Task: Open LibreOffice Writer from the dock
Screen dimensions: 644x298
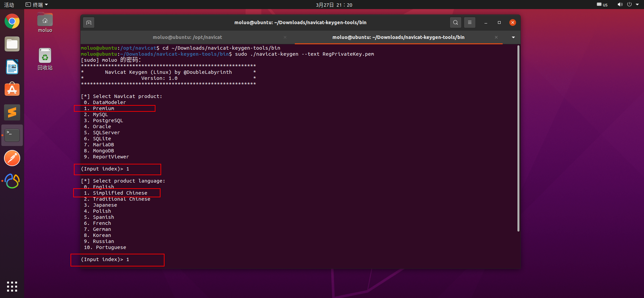Action: (x=12, y=67)
